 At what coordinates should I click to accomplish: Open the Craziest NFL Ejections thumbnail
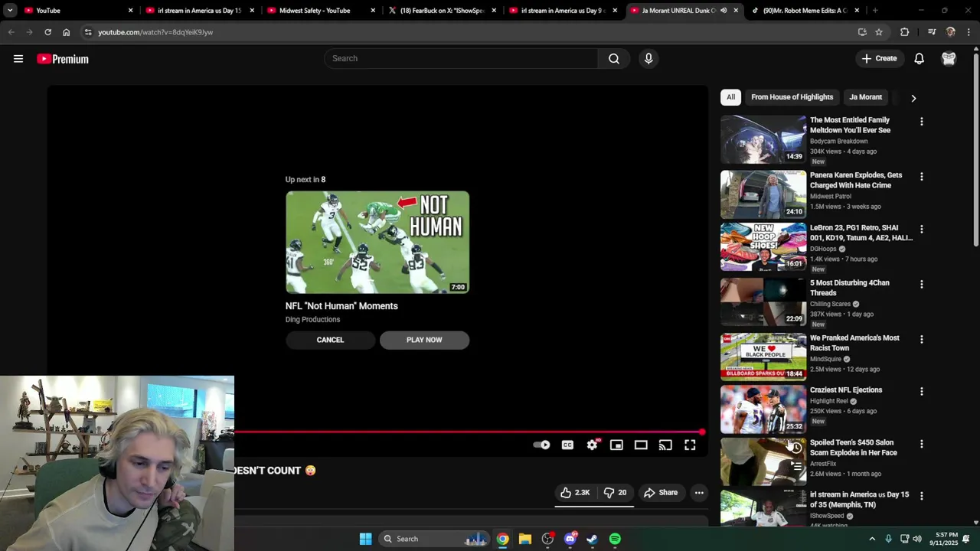pyautogui.click(x=763, y=409)
